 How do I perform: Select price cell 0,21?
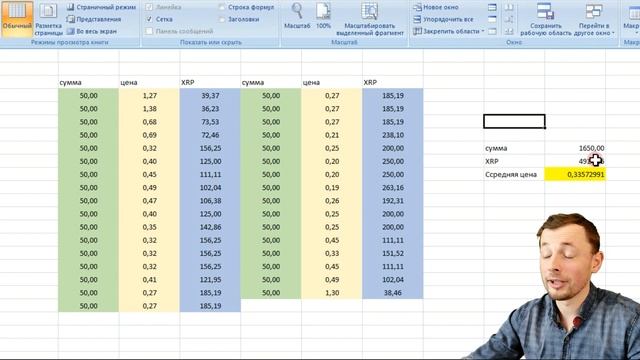(332, 135)
